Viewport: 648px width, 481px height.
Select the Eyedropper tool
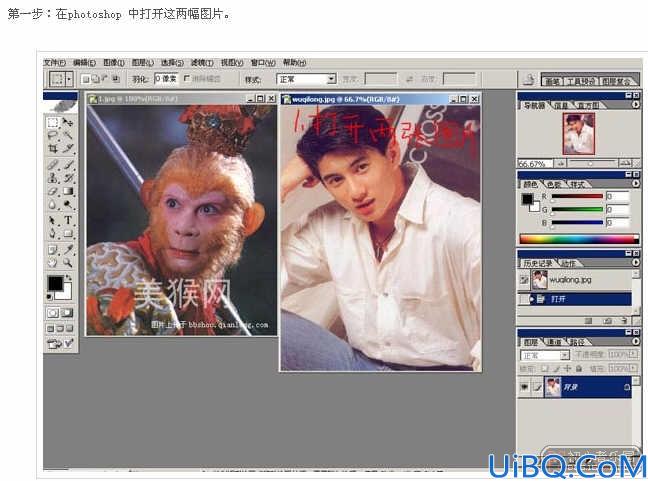(67, 249)
